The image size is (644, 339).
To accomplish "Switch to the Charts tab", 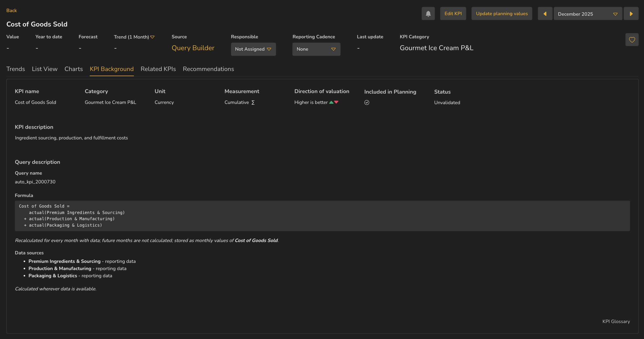I will point(74,69).
